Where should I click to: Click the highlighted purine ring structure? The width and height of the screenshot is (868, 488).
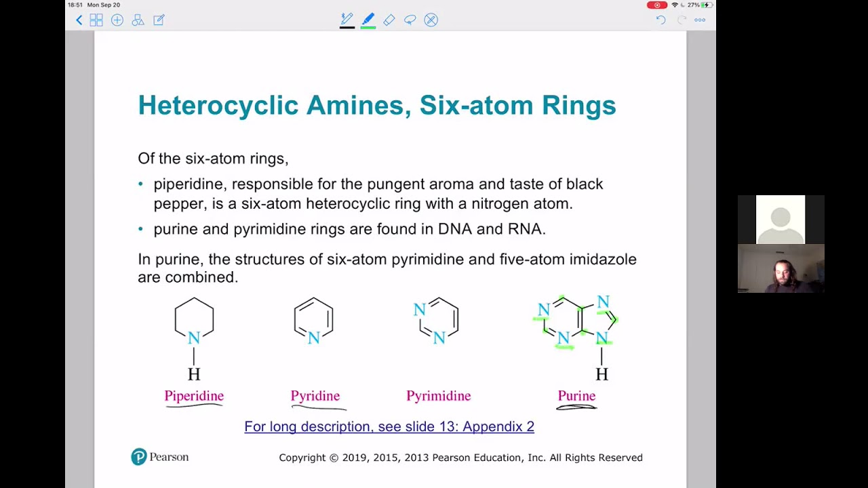coord(576,338)
